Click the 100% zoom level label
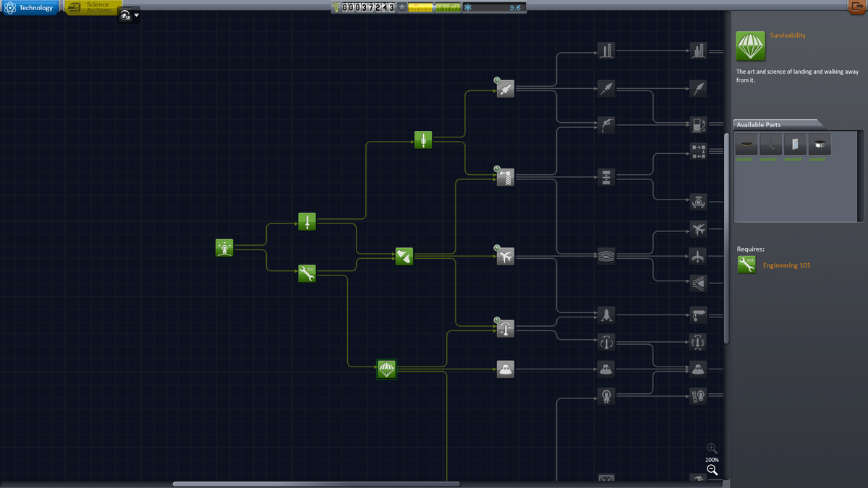This screenshot has width=868, height=488. point(712,460)
